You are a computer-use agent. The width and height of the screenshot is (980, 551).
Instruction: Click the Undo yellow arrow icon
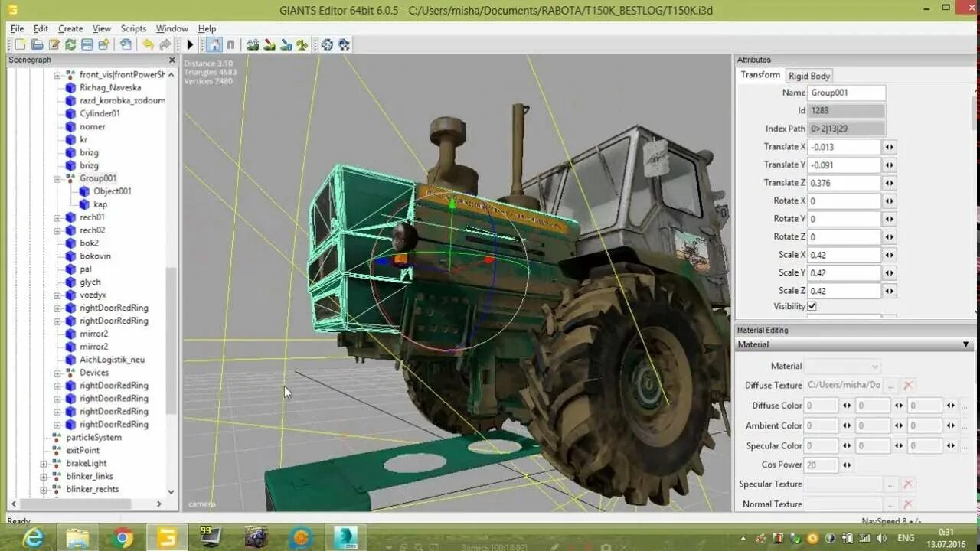tap(148, 45)
